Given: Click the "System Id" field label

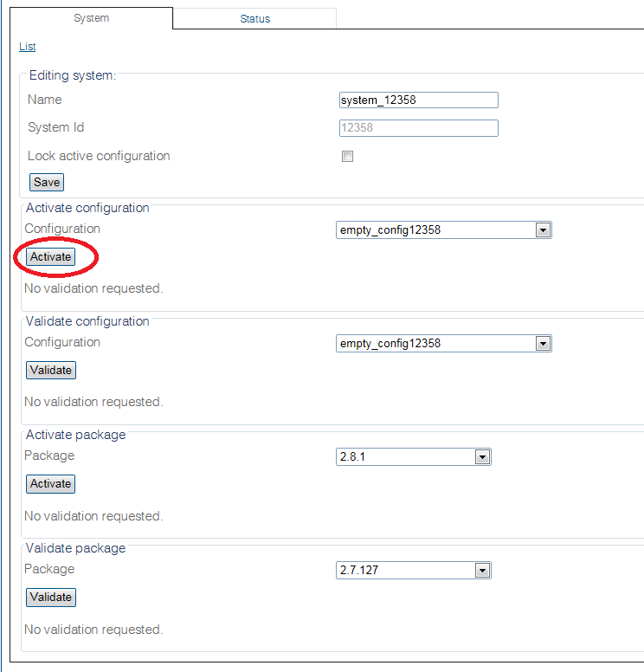Looking at the screenshot, I should click(55, 127).
